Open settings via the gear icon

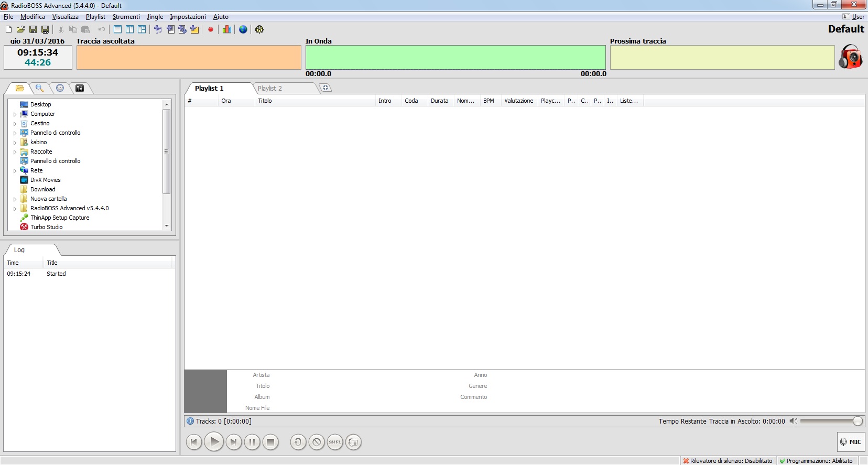[x=259, y=29]
